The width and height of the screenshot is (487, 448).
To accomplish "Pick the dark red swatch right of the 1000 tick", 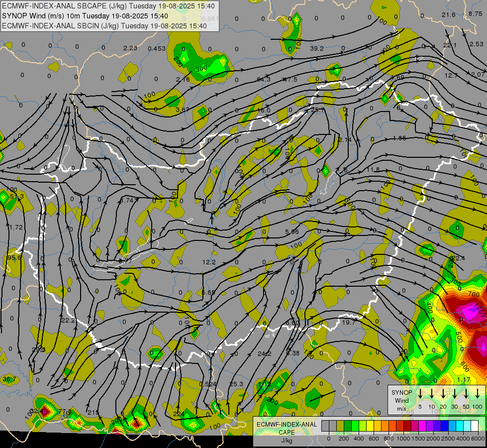I will [x=407, y=426].
